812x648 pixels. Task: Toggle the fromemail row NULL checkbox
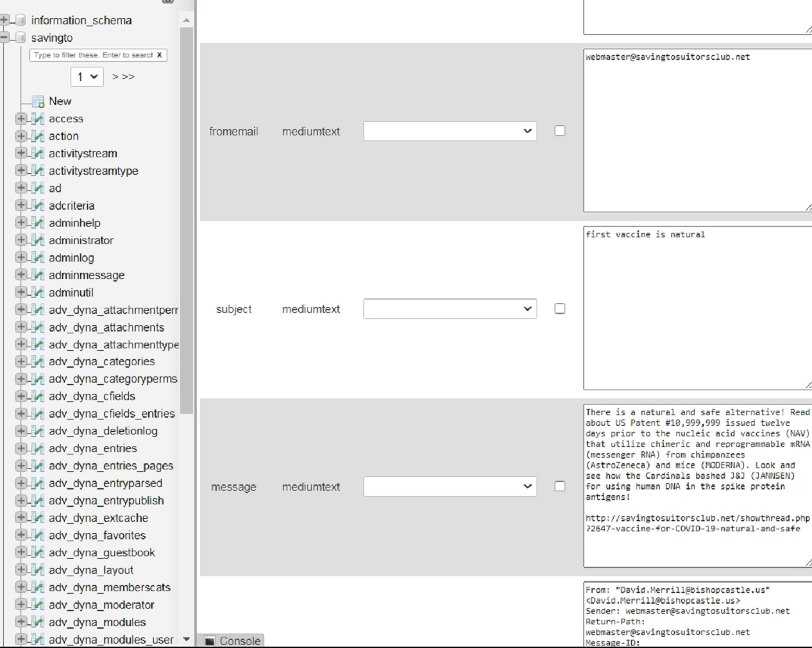coord(560,131)
